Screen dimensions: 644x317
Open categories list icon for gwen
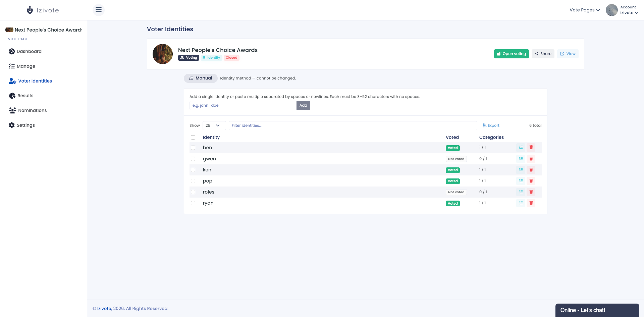pos(521,159)
